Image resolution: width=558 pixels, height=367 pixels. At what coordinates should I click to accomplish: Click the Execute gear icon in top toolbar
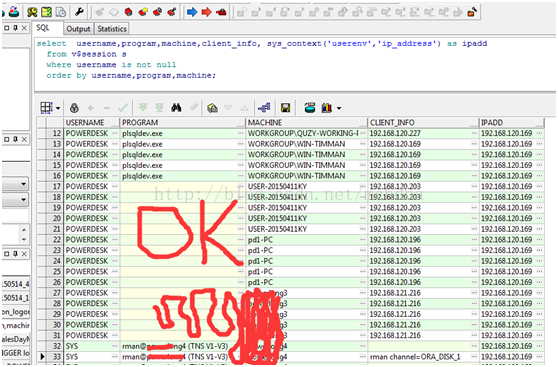click(x=32, y=12)
